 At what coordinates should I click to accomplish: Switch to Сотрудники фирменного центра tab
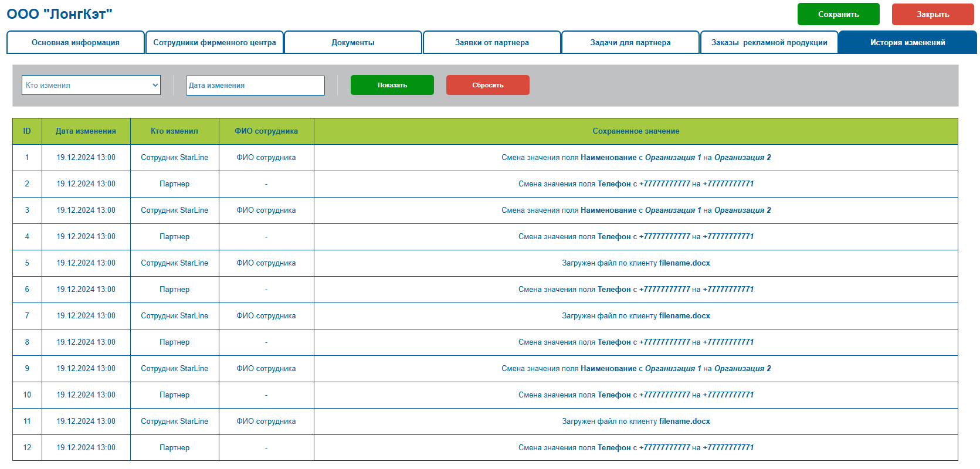(x=215, y=42)
